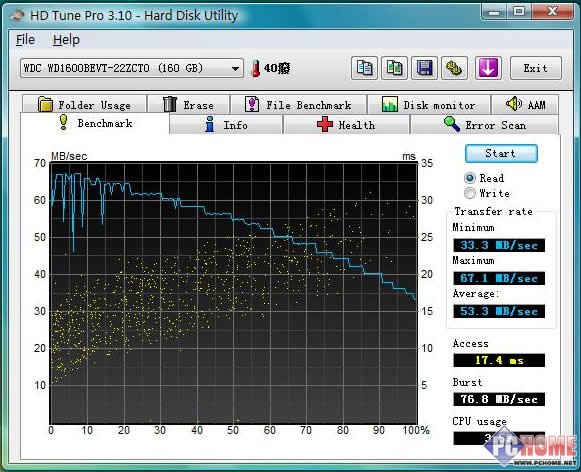
Task: Click the red thermometer temperature icon
Action: [255, 69]
